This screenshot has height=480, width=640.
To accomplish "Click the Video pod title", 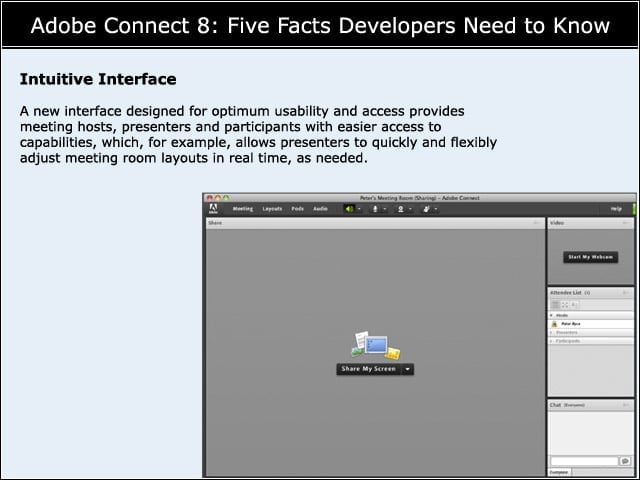I will pyautogui.click(x=557, y=223).
